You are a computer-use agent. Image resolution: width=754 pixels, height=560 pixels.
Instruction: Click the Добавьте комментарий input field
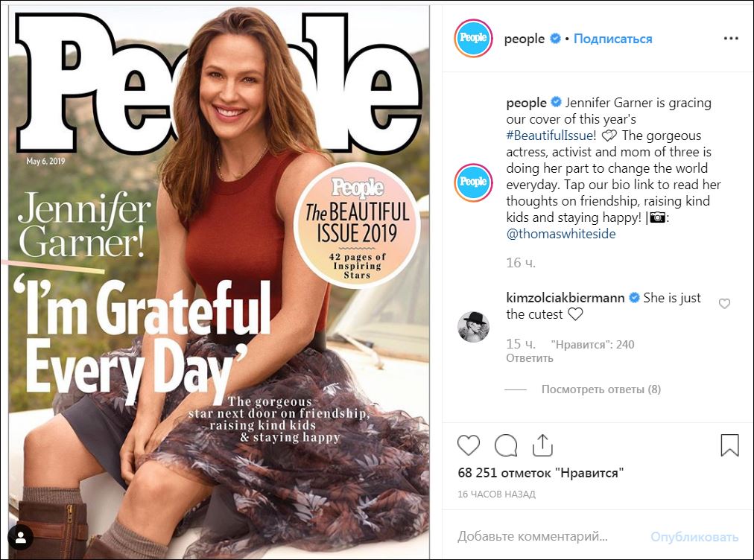click(x=544, y=536)
